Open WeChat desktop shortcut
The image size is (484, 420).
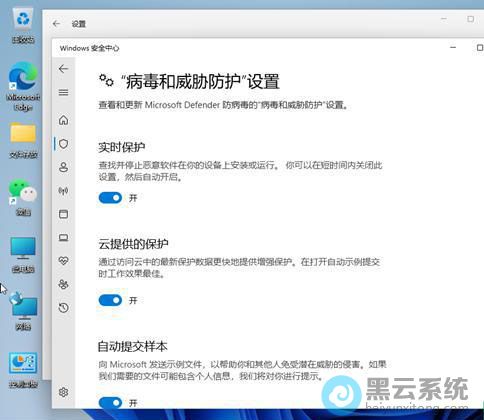[x=23, y=197]
